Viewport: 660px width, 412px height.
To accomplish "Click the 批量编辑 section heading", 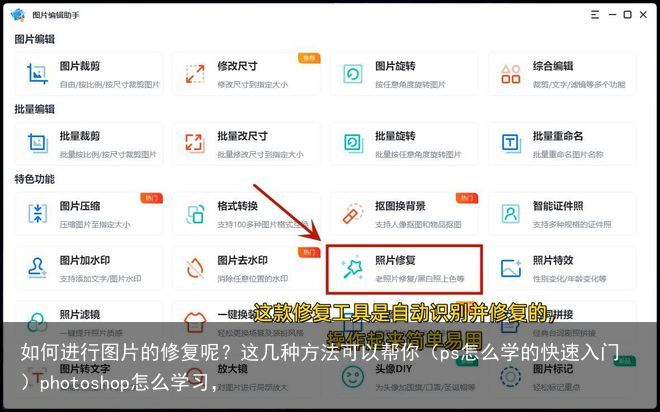I will click(x=35, y=109).
